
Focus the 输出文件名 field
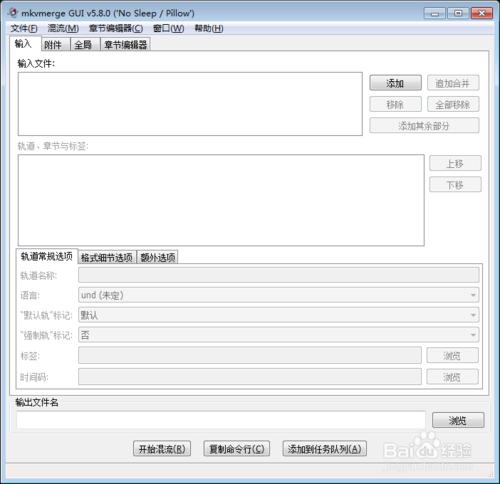click(221, 420)
